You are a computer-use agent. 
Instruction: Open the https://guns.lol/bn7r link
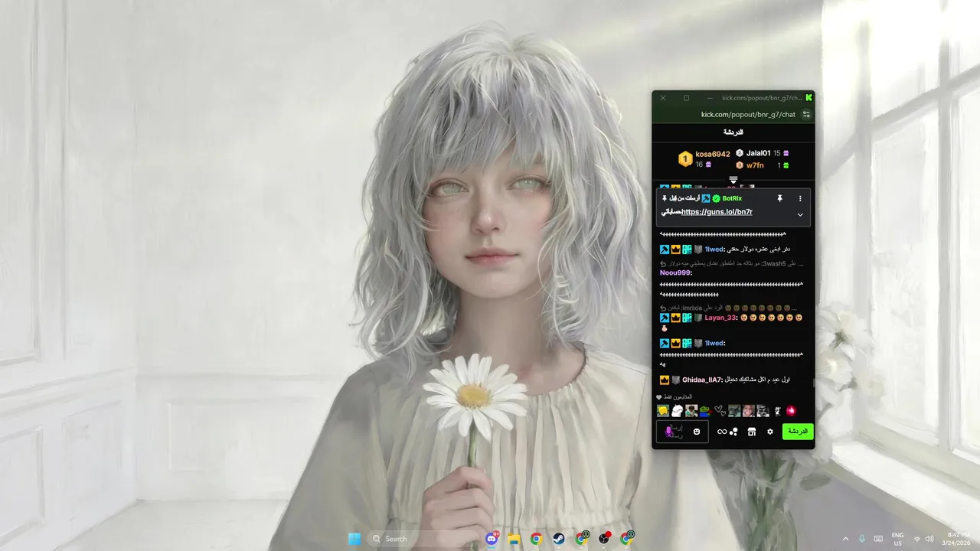(717, 212)
